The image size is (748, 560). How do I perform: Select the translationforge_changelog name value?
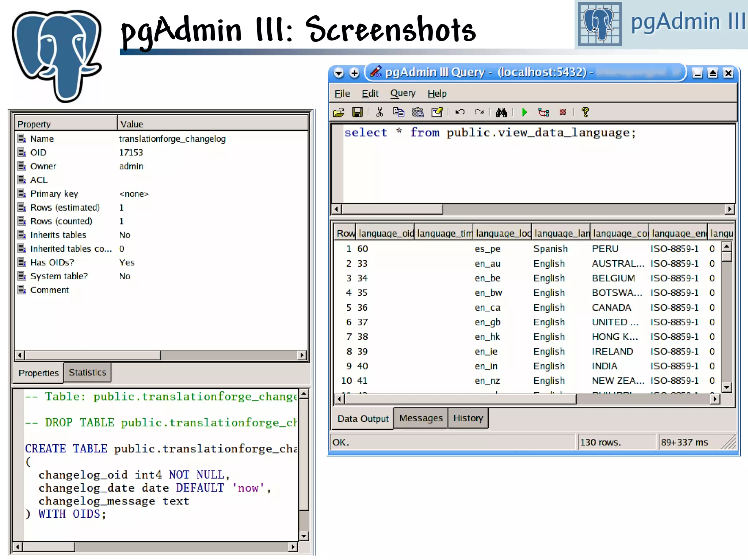click(172, 139)
